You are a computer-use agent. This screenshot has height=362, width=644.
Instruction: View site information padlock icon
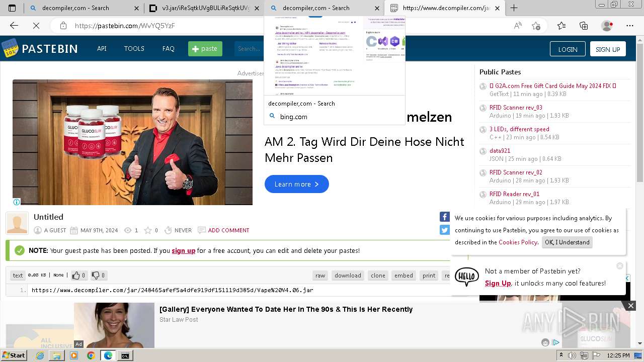63,26
